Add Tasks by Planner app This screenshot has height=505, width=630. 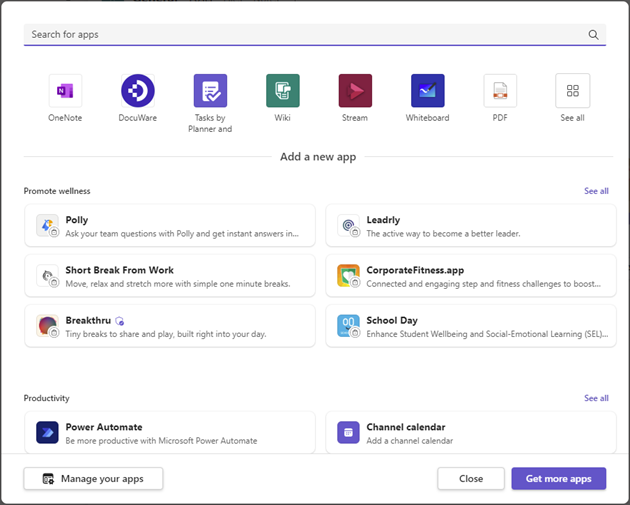click(x=210, y=91)
